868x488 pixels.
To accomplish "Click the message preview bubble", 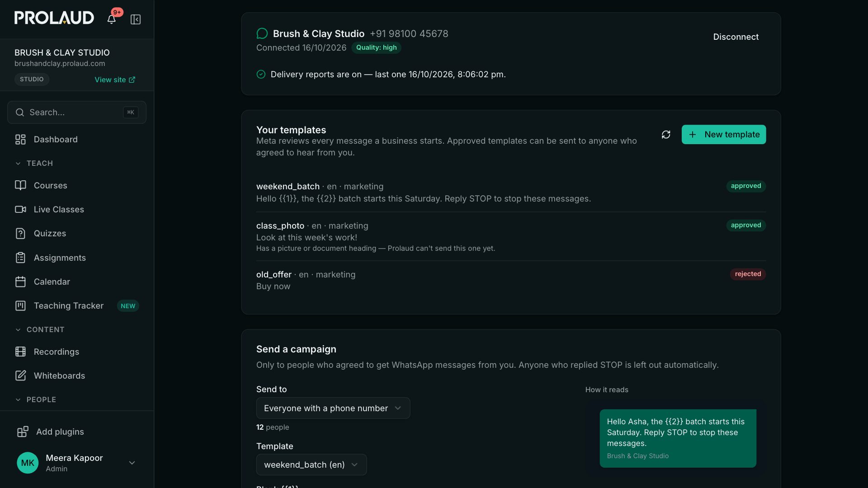I will click(678, 438).
